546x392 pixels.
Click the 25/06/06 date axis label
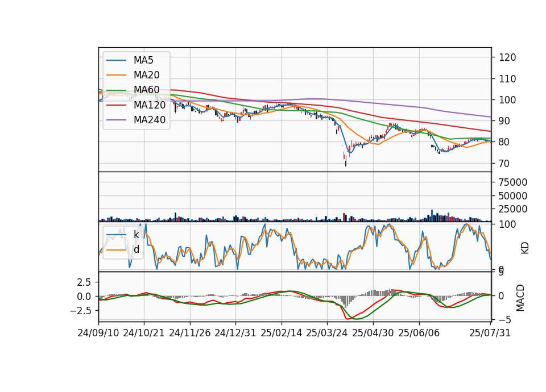[x=419, y=333]
